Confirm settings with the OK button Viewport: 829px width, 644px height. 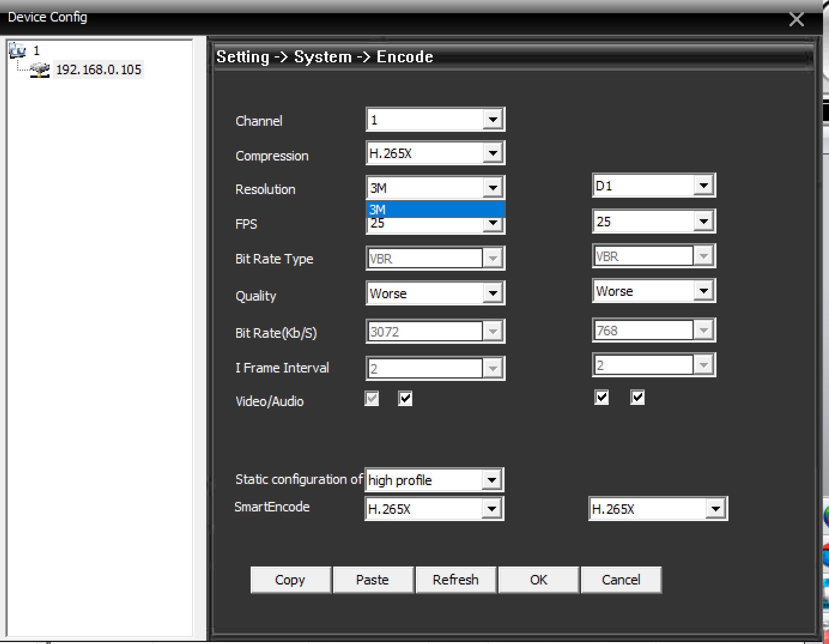pyautogui.click(x=538, y=580)
